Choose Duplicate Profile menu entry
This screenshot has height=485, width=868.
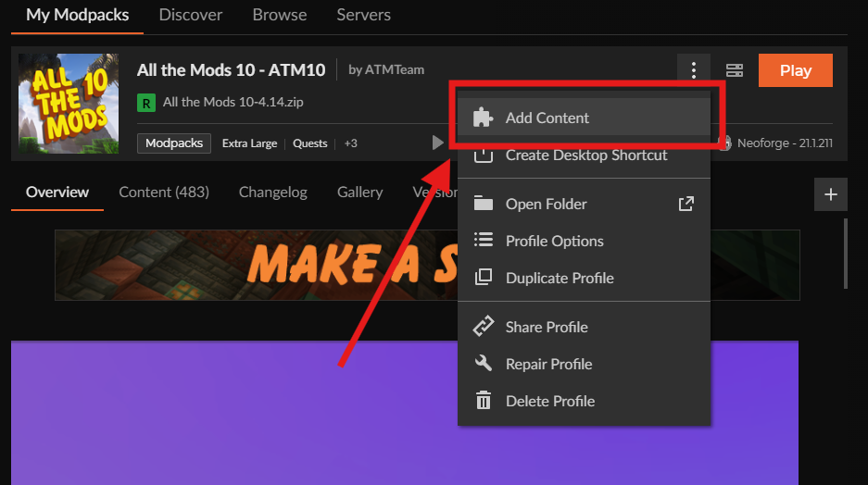(584, 278)
